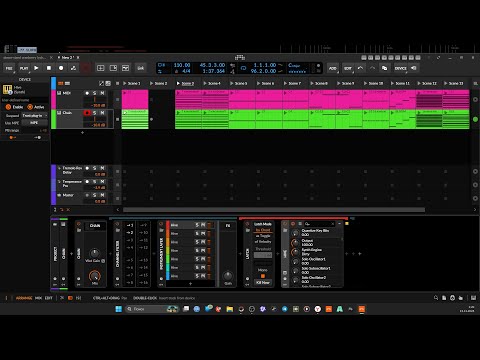
Task: Stop playback with the transport Stop button
Action: click(49, 68)
